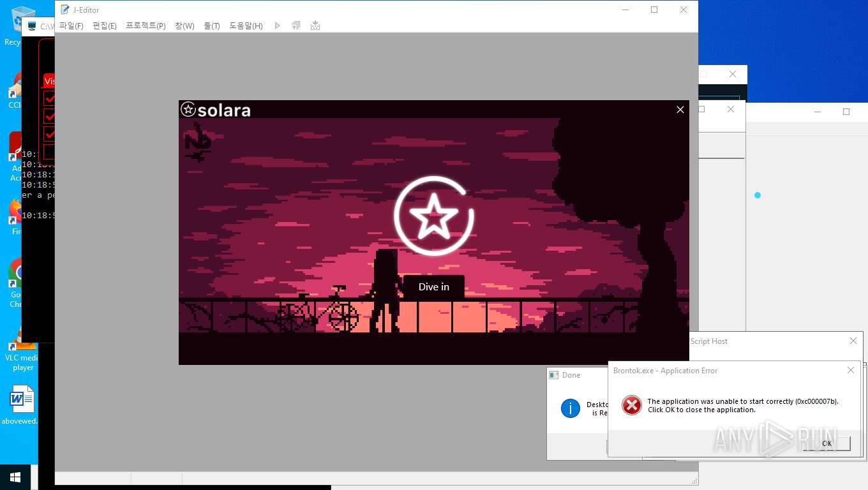The height and width of the screenshot is (490, 868).
Task: Open the 파일(F) menu
Action: [71, 26]
